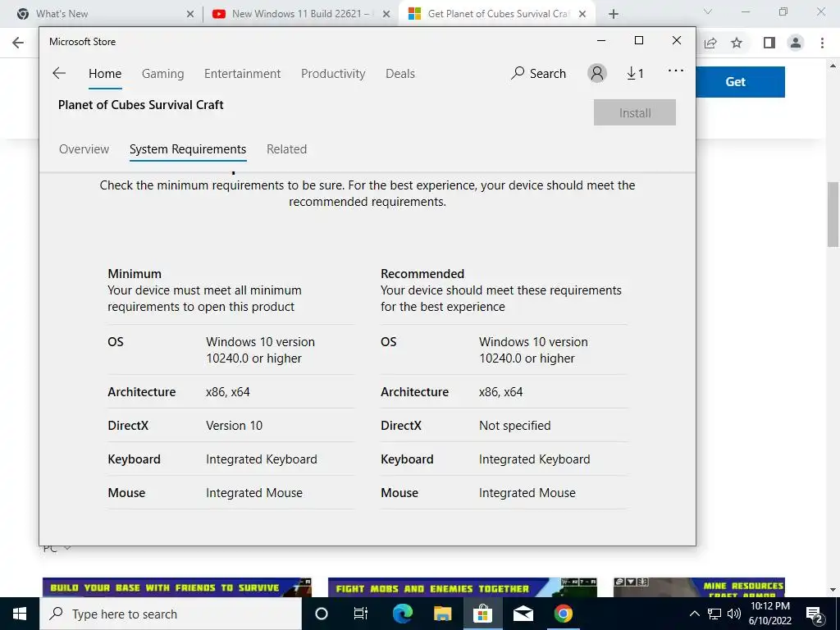This screenshot has width=840, height=630.
Task: Open the Windows Start menu
Action: (x=20, y=614)
